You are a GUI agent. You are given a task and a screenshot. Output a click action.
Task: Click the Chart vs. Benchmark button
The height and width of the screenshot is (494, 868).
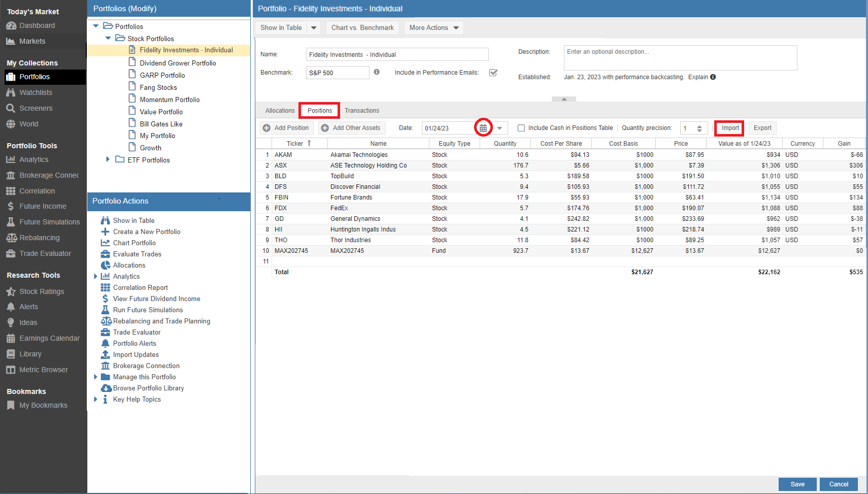[362, 28]
